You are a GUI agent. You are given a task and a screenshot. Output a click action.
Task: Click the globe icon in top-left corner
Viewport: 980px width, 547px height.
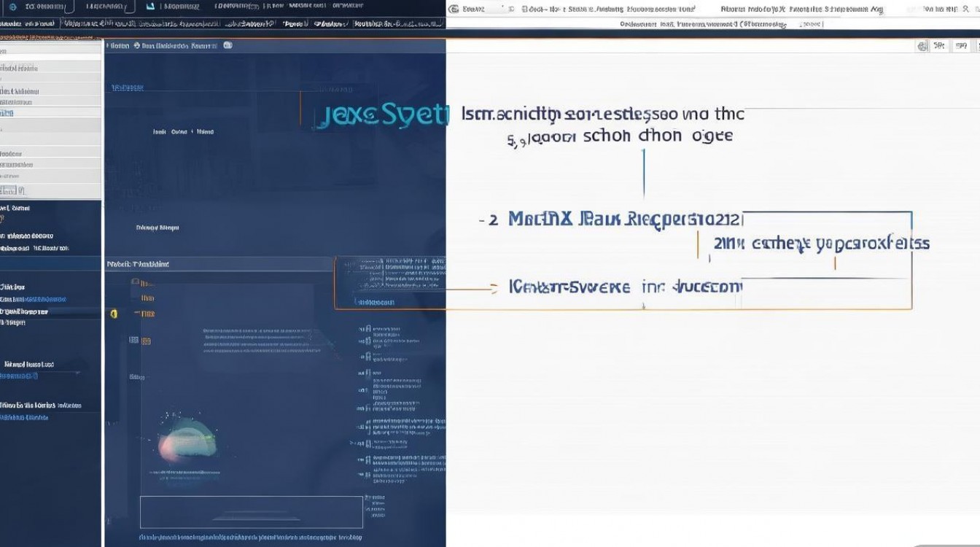(x=12, y=7)
